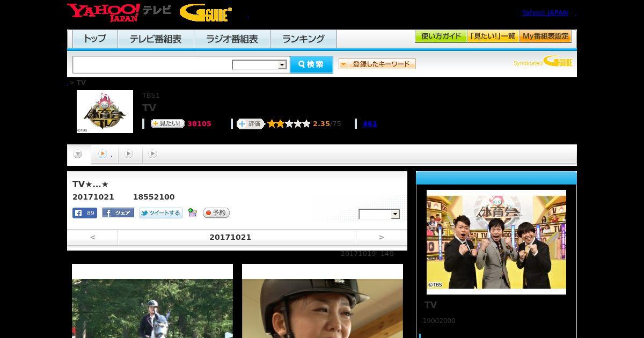Open the ランキング tab

pyautogui.click(x=303, y=39)
